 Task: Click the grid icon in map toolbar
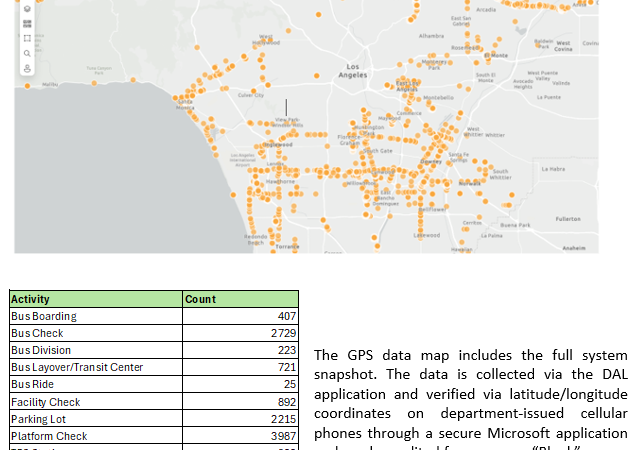point(27,23)
